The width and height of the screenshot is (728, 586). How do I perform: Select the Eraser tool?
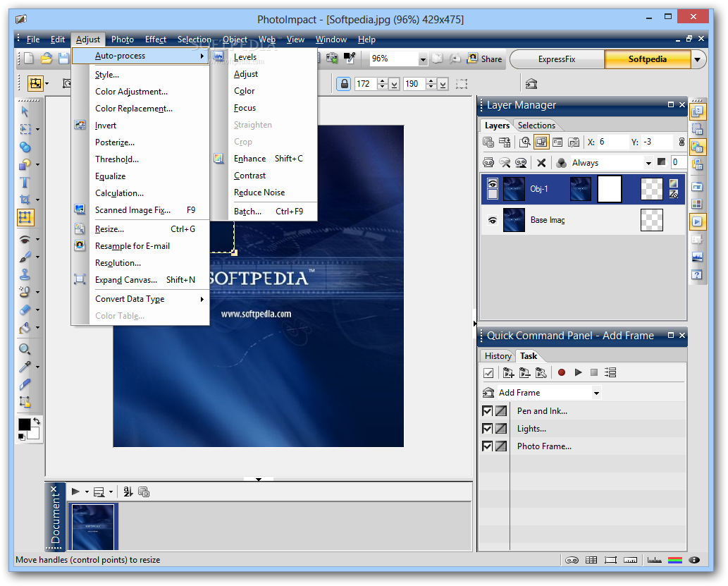click(x=25, y=310)
